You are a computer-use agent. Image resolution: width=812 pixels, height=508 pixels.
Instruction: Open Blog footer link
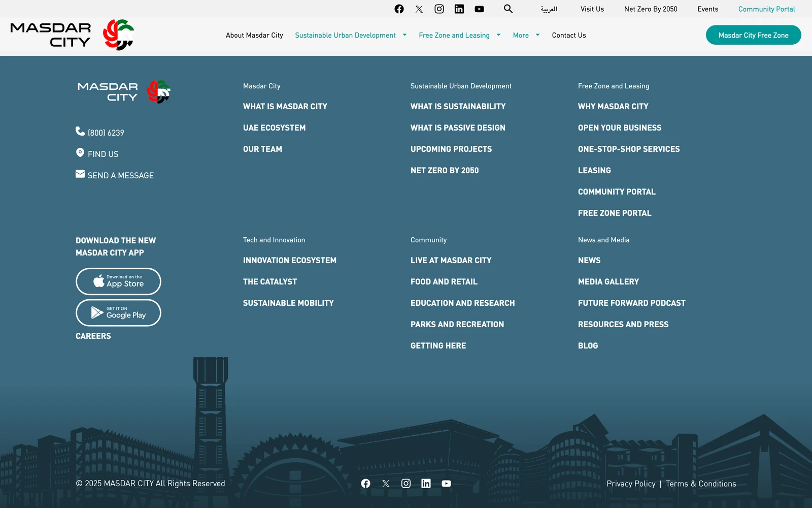[x=588, y=345]
